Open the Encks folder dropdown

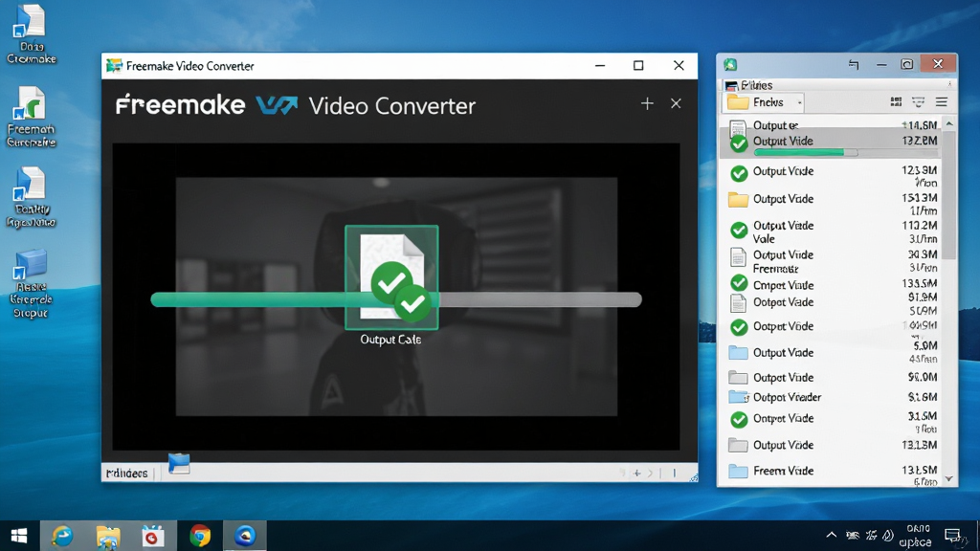[763, 102]
